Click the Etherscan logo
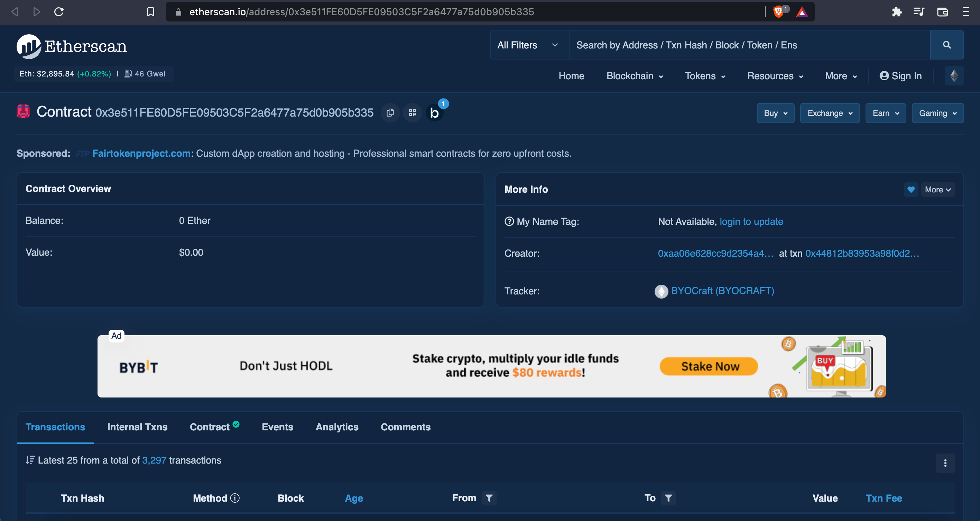This screenshot has height=521, width=980. coord(72,46)
